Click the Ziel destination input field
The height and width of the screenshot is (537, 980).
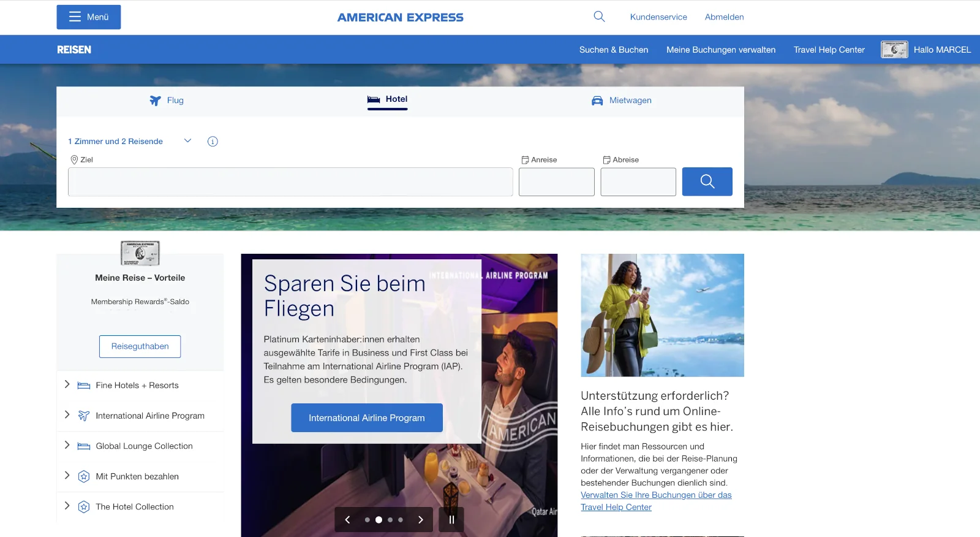290,182
